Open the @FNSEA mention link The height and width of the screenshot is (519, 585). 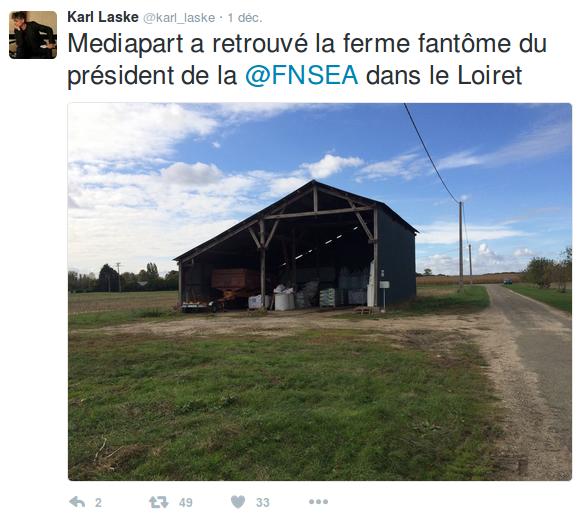[x=302, y=75]
